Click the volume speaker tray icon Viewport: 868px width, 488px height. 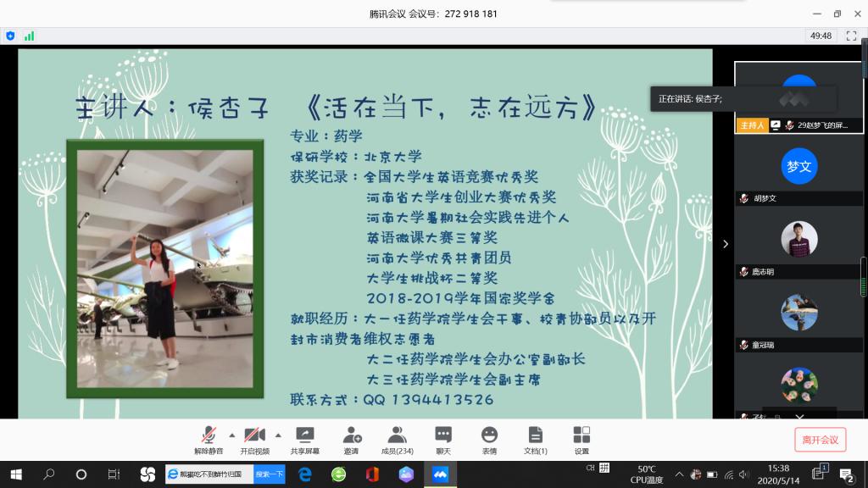point(744,474)
